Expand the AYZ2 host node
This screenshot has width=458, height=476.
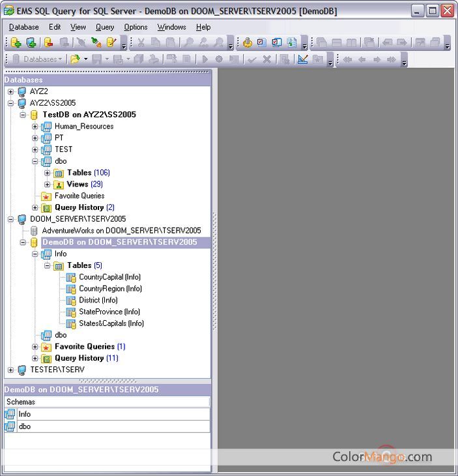[x=10, y=91]
